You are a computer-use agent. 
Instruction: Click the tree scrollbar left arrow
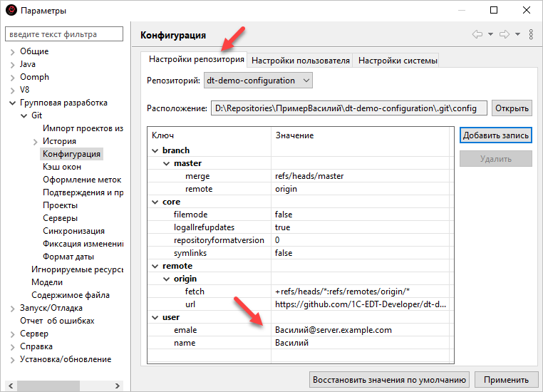(x=11, y=386)
